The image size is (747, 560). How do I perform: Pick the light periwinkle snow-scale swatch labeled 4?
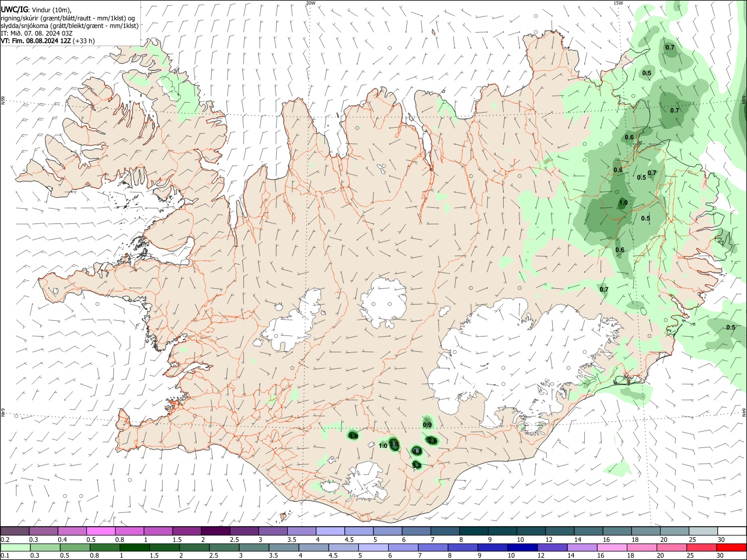click(330, 531)
